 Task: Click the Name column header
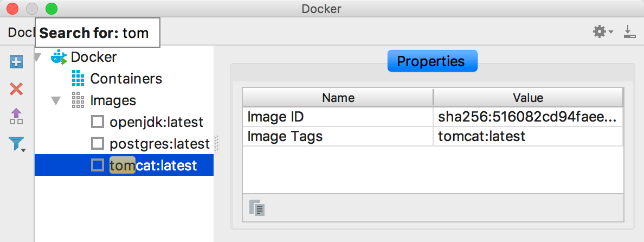click(338, 98)
